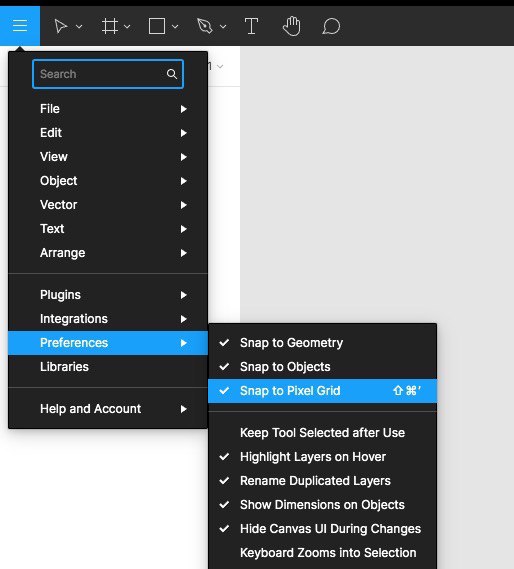The height and width of the screenshot is (569, 514).
Task: Select the Move tool arrow icon
Action: click(61, 26)
